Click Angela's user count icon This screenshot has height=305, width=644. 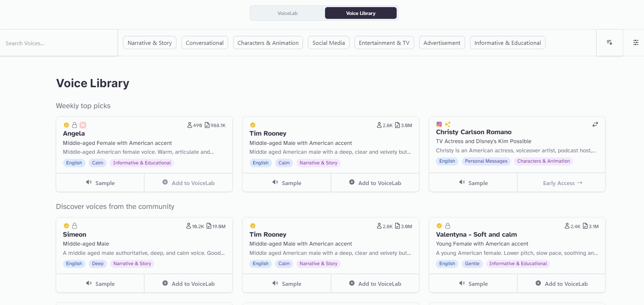point(190,125)
